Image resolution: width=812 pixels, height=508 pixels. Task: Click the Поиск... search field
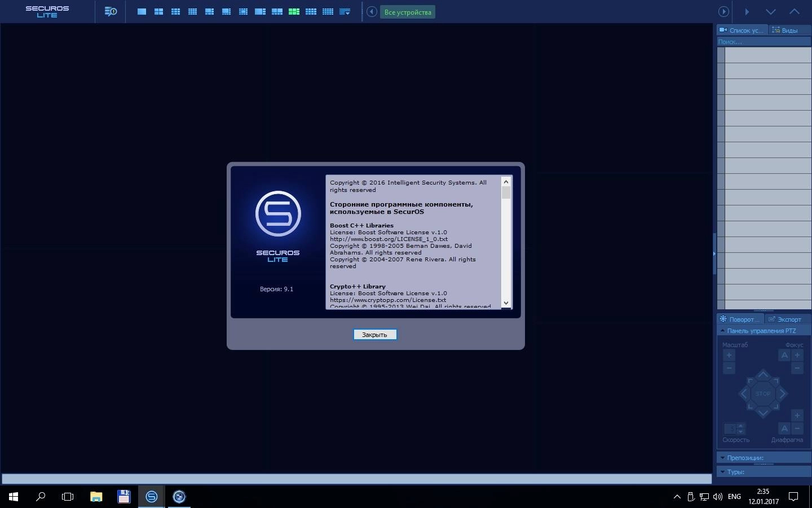click(x=764, y=42)
